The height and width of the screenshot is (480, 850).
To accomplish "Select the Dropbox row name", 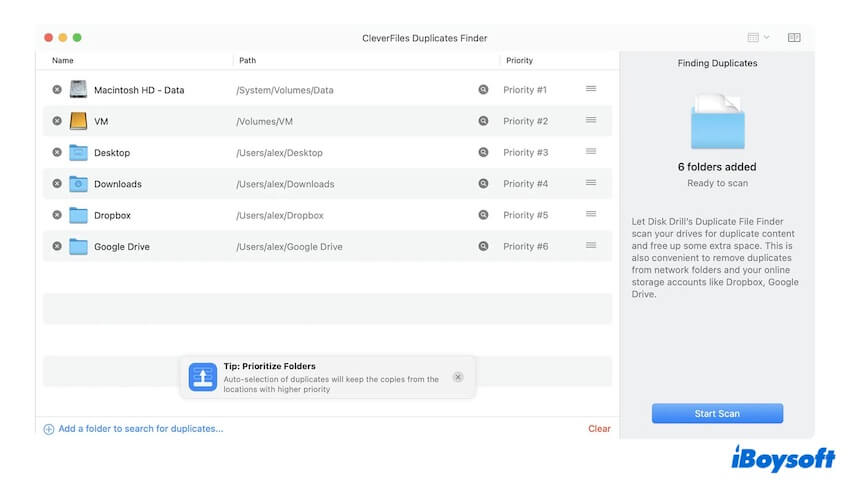I will click(x=112, y=215).
